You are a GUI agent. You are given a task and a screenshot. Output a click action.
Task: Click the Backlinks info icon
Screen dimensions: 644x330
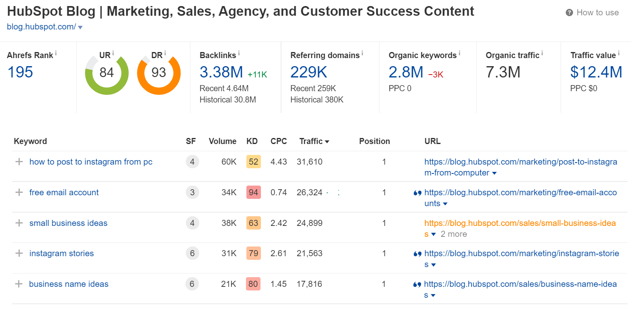click(239, 53)
